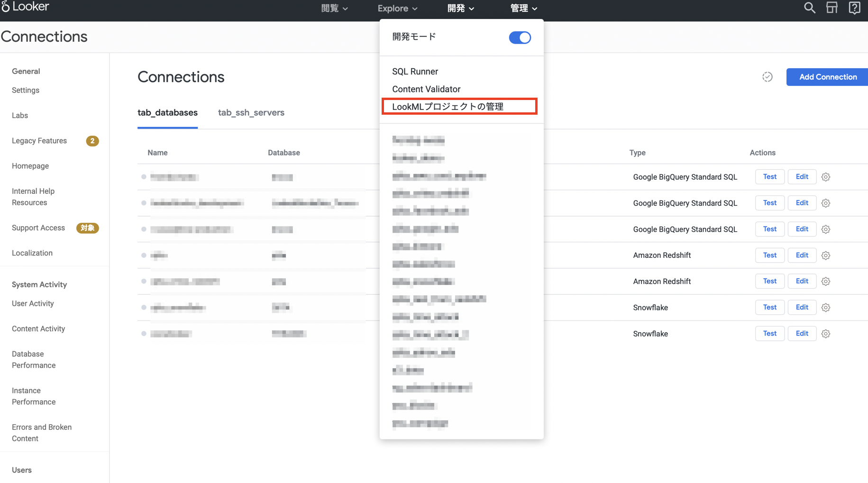Expand the 閲覧 menu
This screenshot has width=868, height=483.
tap(334, 9)
